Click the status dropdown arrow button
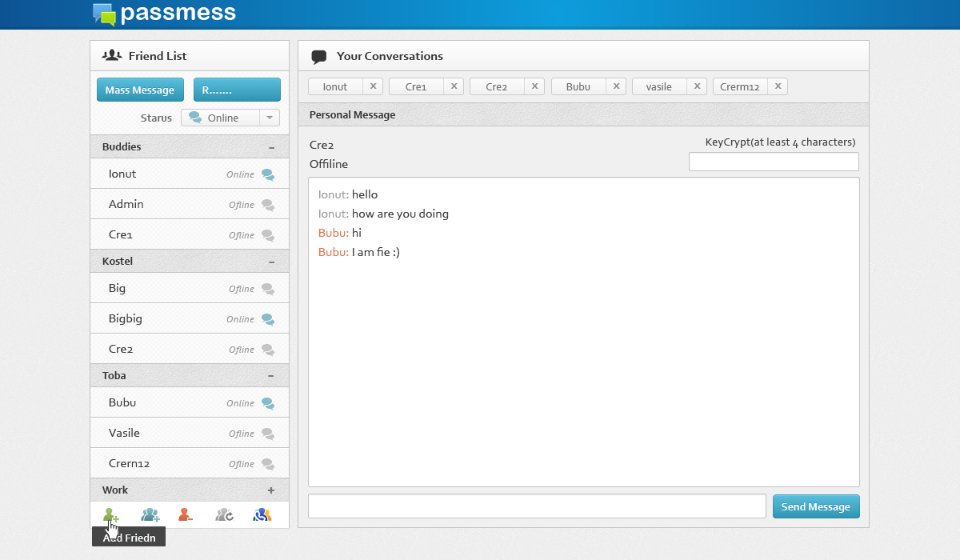Screen dimensions: 960x560 [x=270, y=118]
